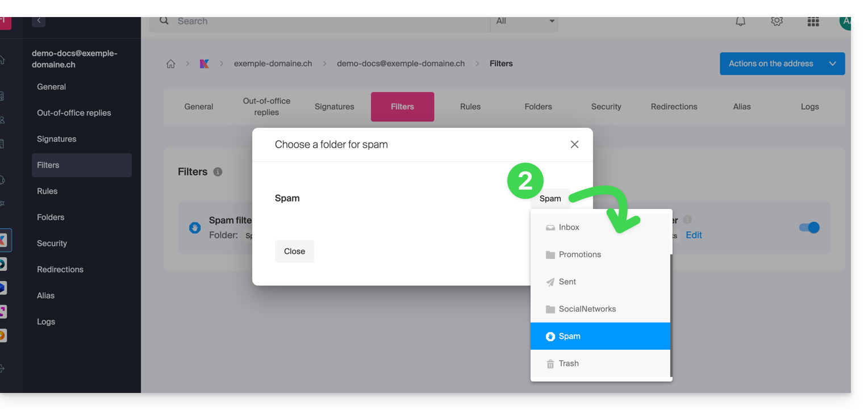Expand the 'Actions on the address' chevron
The width and height of the screenshot is (868, 410).
point(832,64)
